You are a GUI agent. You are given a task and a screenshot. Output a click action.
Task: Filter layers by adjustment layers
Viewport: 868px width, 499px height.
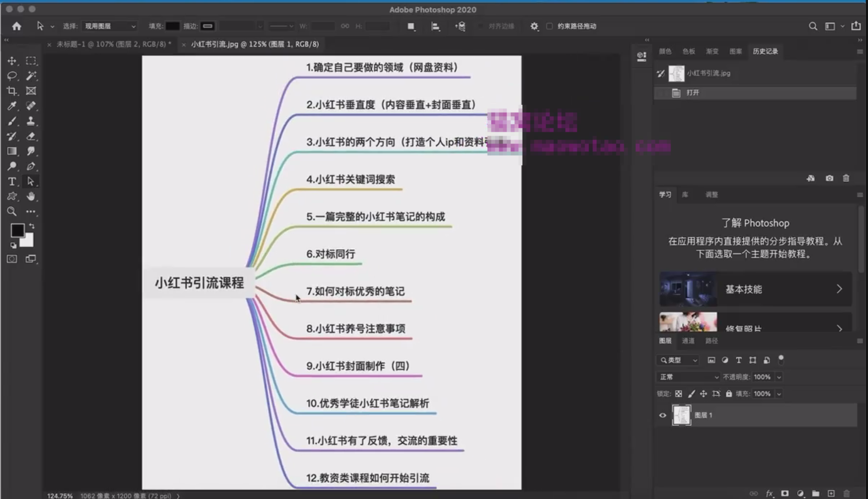click(725, 360)
